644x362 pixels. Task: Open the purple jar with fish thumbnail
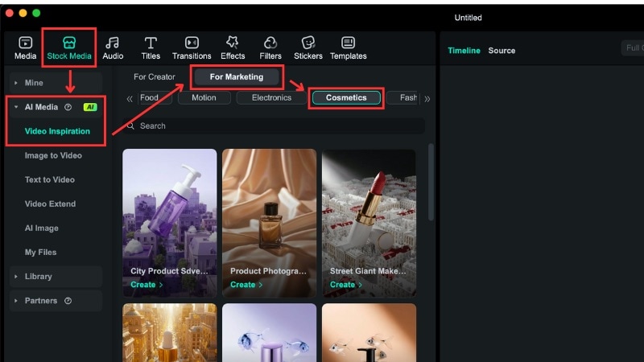pyautogui.click(x=270, y=332)
